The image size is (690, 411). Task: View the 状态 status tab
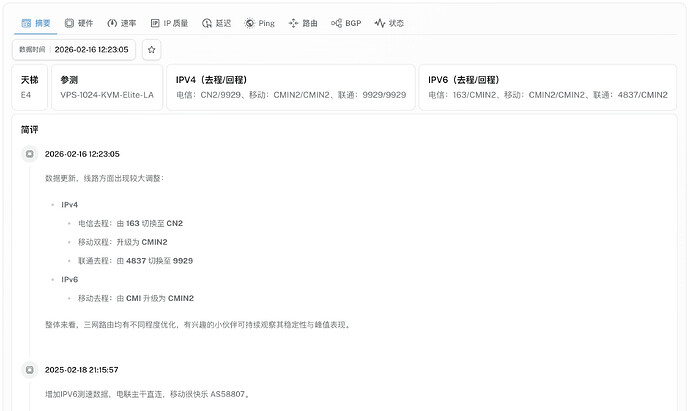pos(389,23)
